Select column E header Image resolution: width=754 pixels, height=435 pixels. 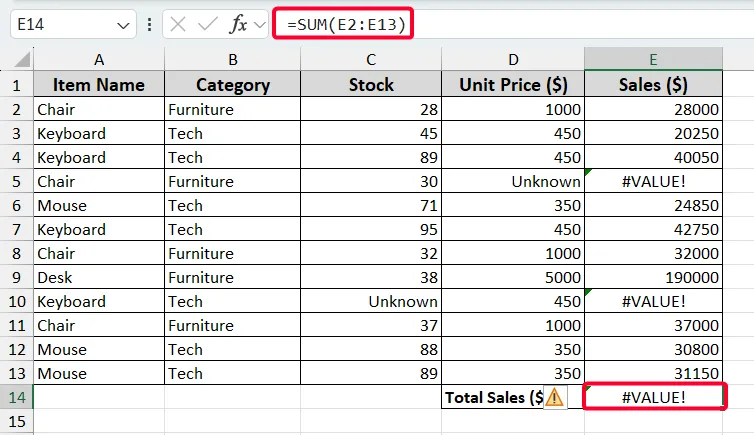[653, 59]
